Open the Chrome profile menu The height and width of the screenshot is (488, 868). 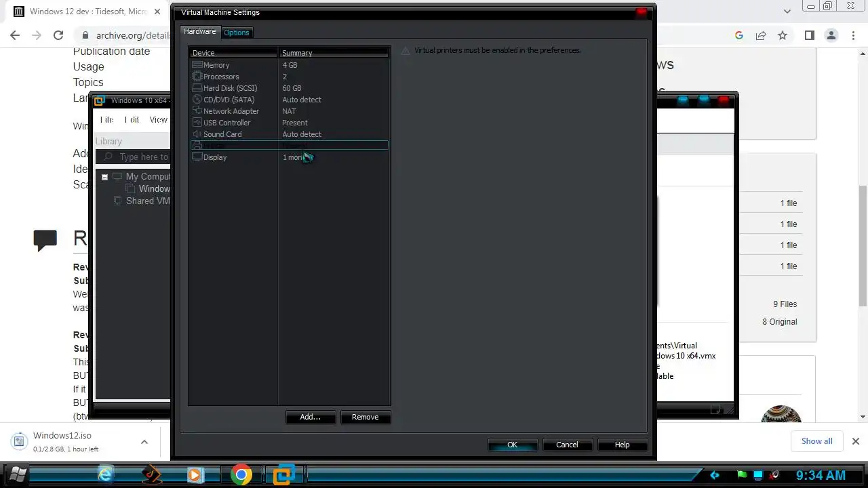point(831,35)
